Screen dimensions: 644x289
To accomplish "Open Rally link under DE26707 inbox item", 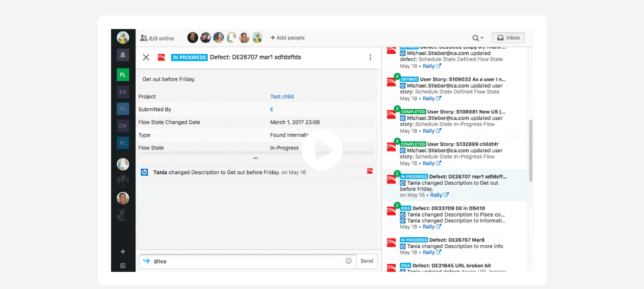I will pyautogui.click(x=440, y=195).
